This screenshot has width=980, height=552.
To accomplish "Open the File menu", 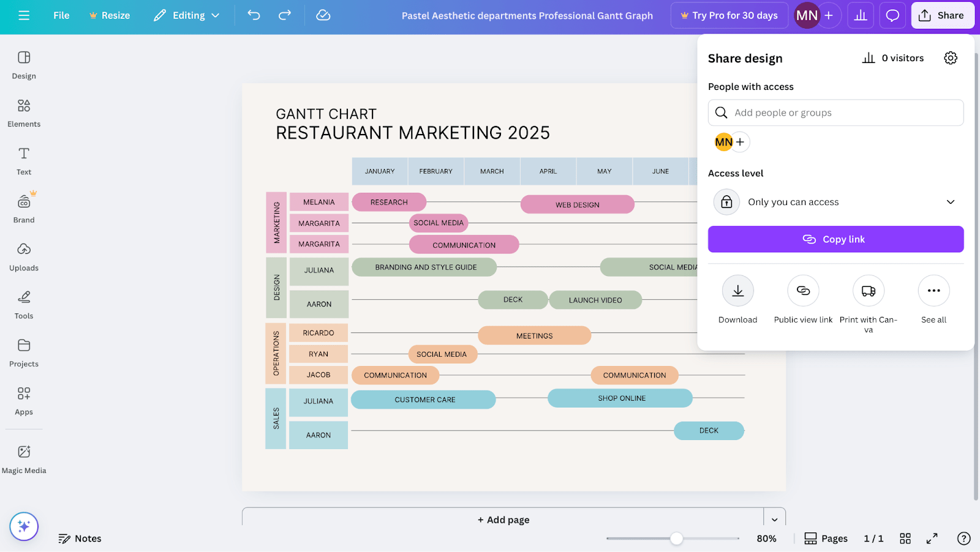I will tap(61, 15).
